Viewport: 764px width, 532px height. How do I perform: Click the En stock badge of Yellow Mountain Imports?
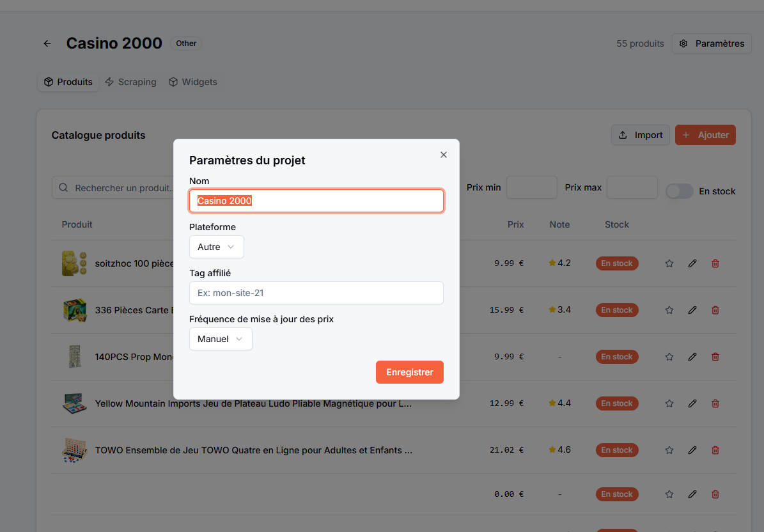tap(617, 404)
